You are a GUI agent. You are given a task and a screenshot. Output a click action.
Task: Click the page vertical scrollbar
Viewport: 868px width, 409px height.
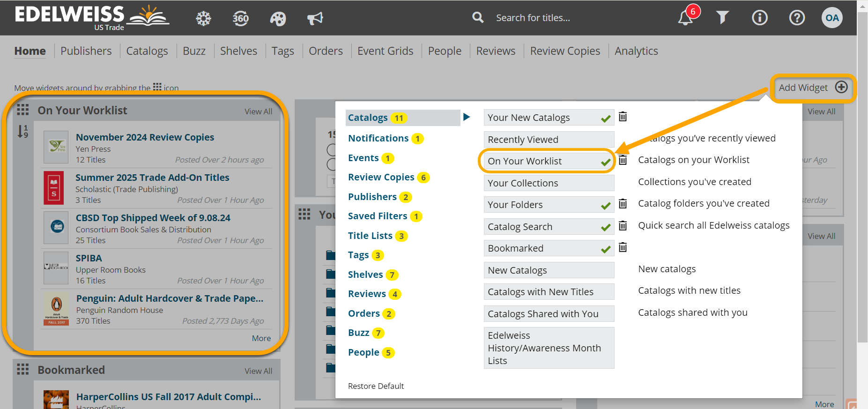point(862,178)
